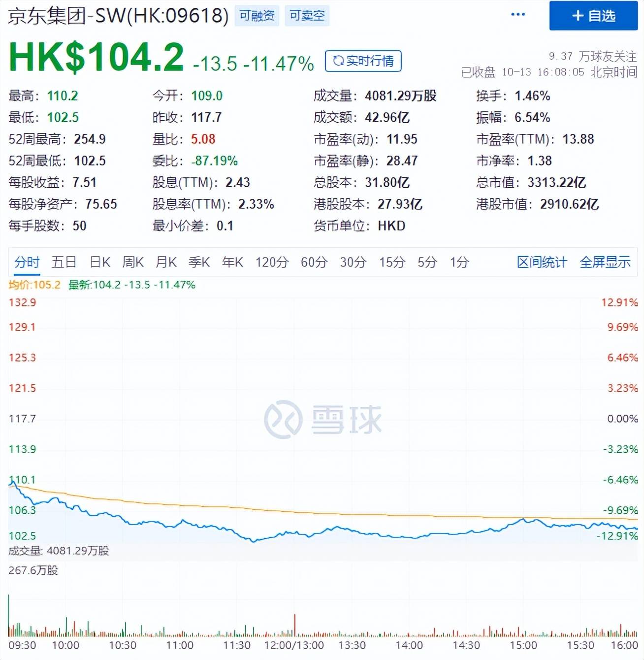Click 成交量 value 4081.29万股 in stats

tap(401, 96)
